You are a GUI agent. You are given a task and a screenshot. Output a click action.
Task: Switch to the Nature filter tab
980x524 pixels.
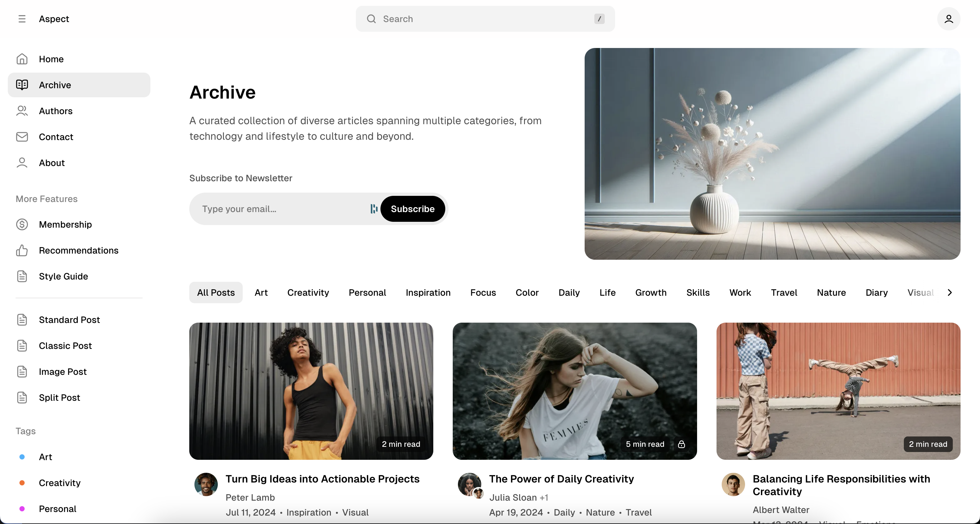(831, 292)
